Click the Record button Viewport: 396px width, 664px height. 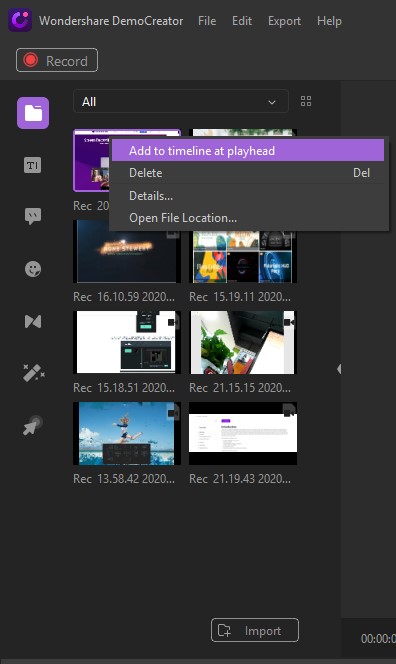click(x=57, y=61)
